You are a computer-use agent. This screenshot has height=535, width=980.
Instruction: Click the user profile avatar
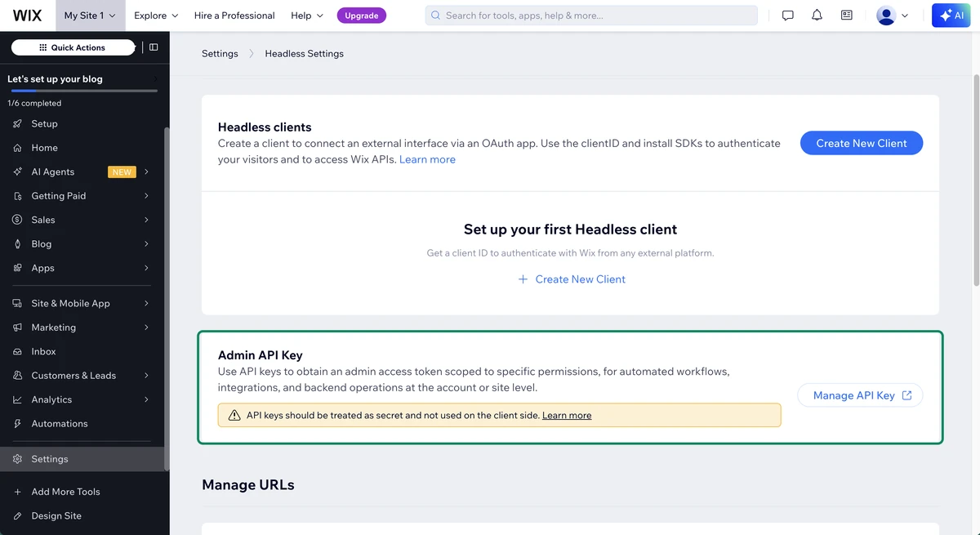coord(885,16)
